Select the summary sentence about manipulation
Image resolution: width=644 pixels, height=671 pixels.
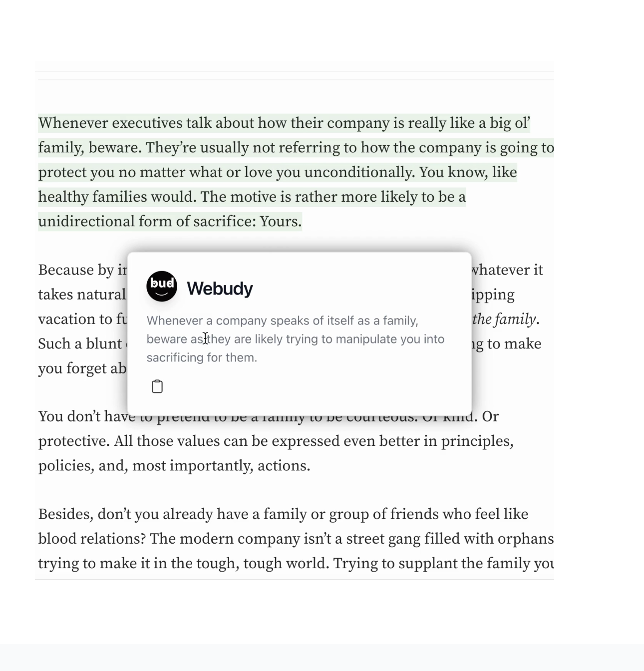pyautogui.click(x=296, y=338)
